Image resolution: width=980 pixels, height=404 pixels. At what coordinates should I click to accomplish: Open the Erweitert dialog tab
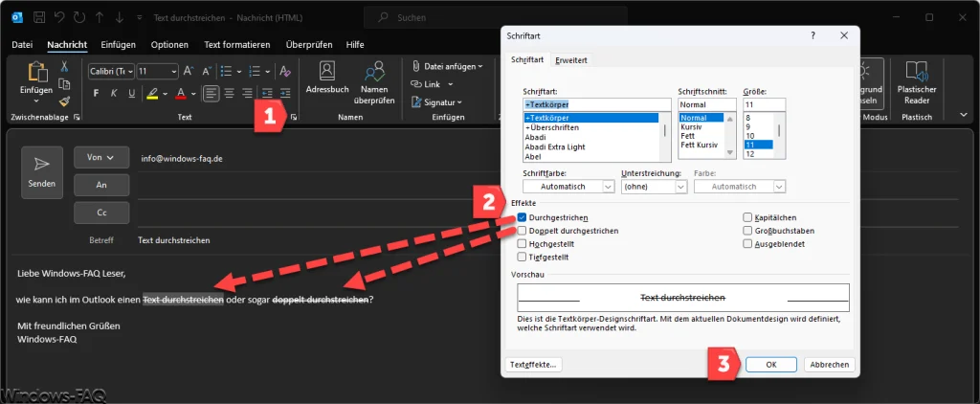570,60
